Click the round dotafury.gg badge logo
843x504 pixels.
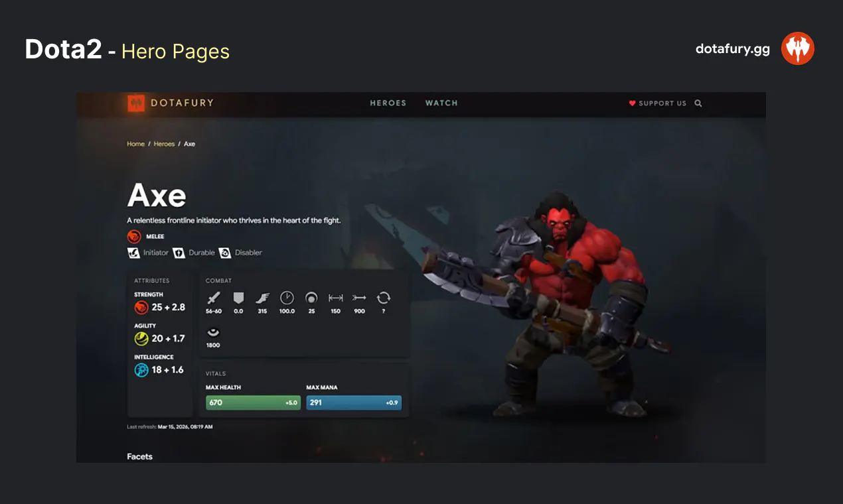[x=797, y=48]
